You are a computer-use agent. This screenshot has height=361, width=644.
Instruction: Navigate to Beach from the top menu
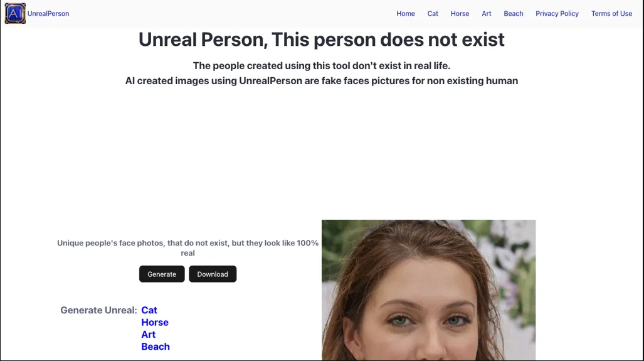click(513, 13)
